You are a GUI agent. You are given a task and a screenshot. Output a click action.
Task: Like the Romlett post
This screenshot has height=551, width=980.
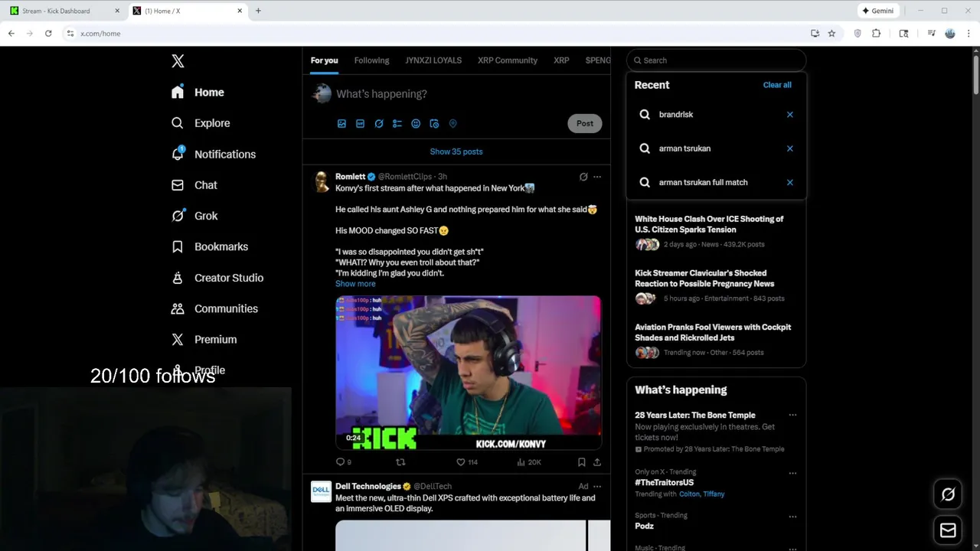[466, 462]
